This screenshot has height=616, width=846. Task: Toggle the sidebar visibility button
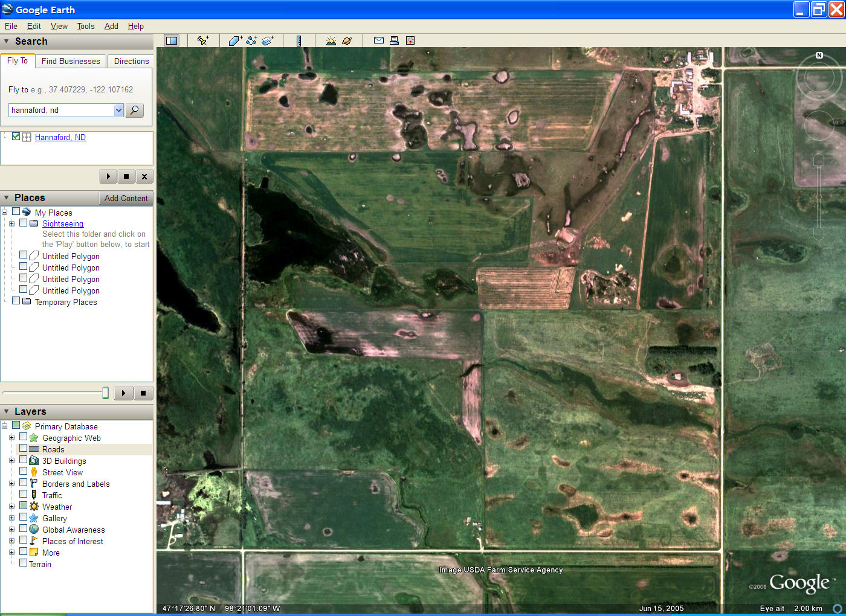point(172,40)
